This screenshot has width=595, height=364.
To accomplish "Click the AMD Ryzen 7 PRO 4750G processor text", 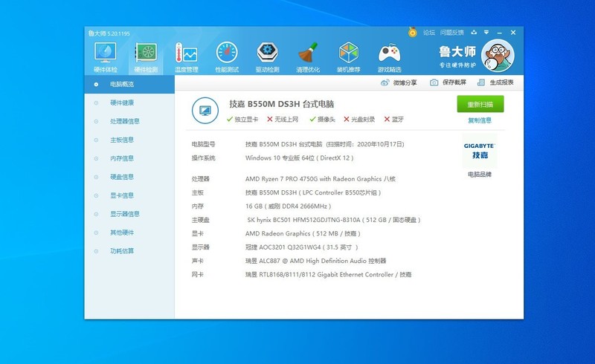I will click(x=321, y=179).
